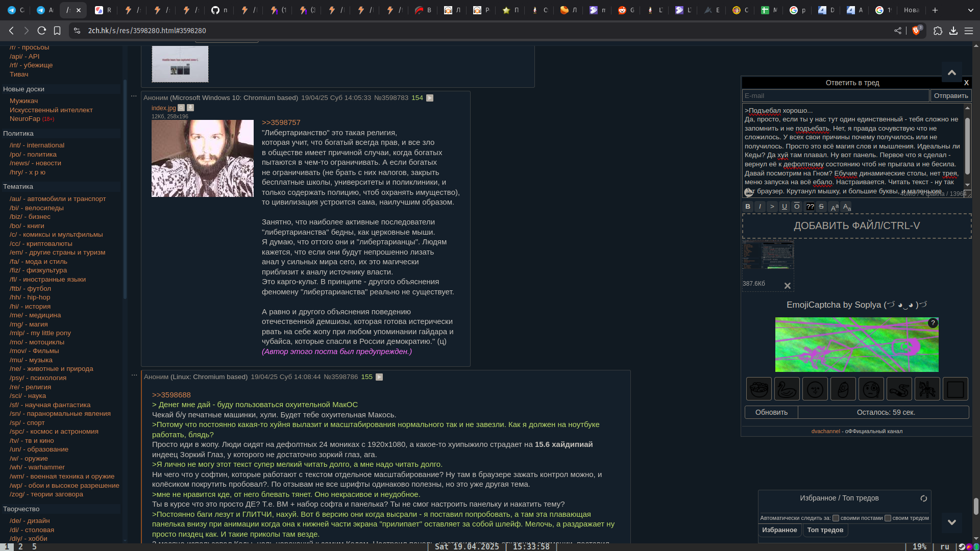Apply bold formatting in reply form
The image size is (980, 551).
pyautogui.click(x=748, y=207)
